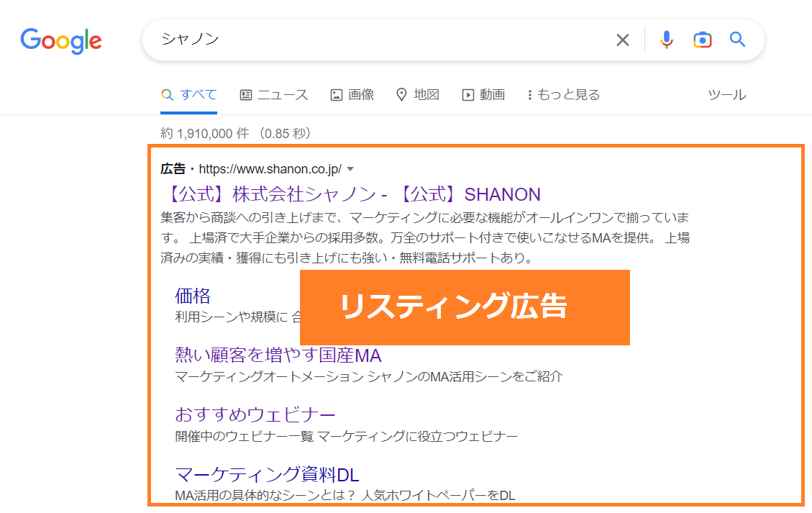Screen dimensions: 812x513
Task: Click the play icon beside 動画
Action: (467, 95)
